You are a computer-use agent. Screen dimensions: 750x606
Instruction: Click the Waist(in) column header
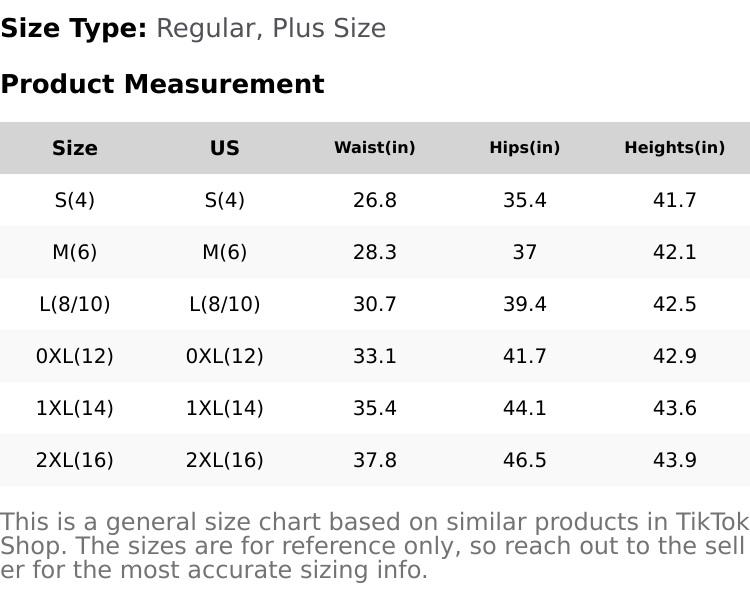[375, 148]
